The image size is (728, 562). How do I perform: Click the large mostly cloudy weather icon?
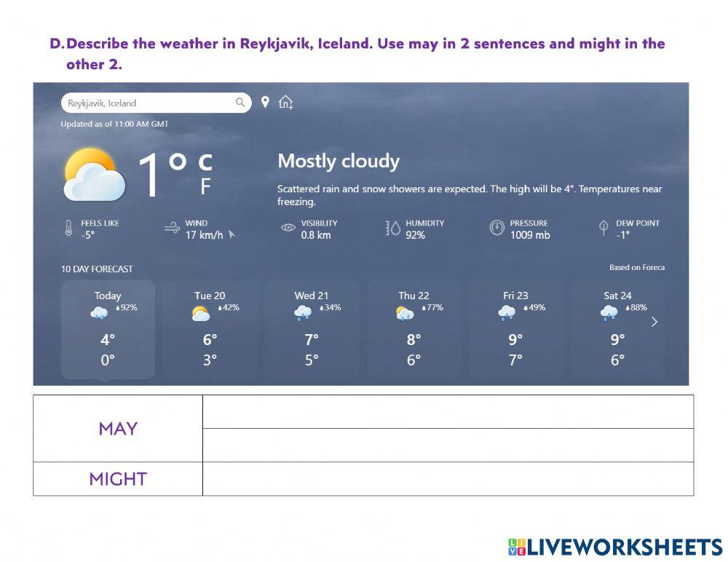pyautogui.click(x=93, y=175)
